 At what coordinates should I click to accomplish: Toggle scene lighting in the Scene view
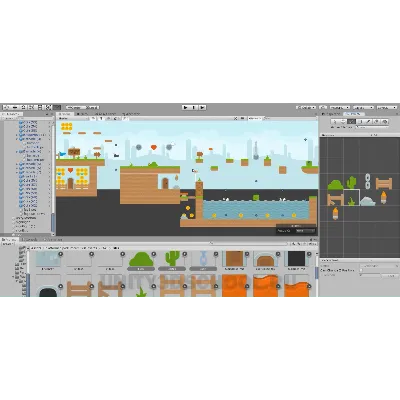click(x=101, y=118)
